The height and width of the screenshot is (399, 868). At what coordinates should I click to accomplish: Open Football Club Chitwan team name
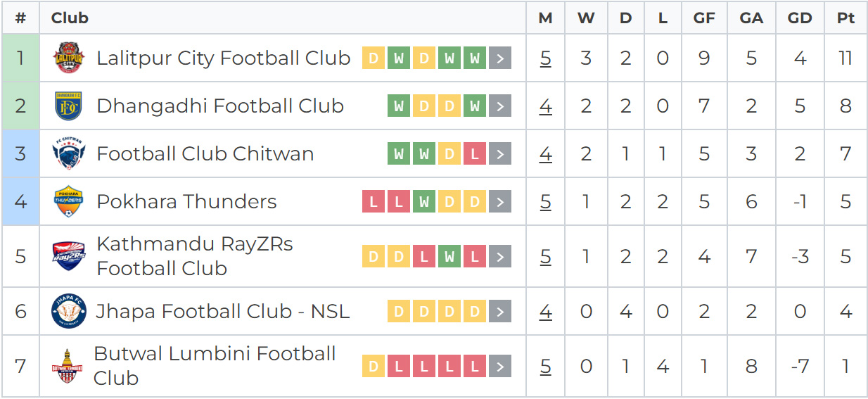point(205,154)
